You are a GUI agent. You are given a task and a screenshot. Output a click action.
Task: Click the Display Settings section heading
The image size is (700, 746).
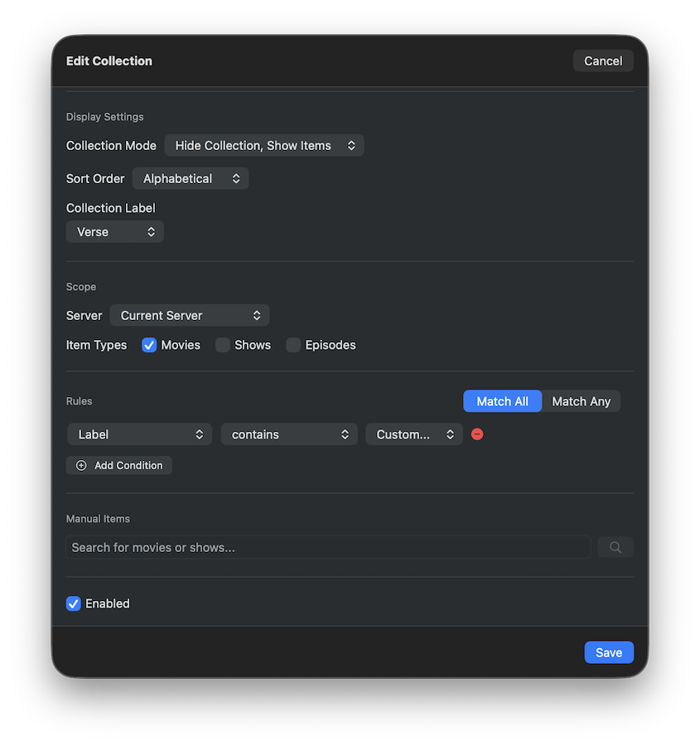click(104, 117)
